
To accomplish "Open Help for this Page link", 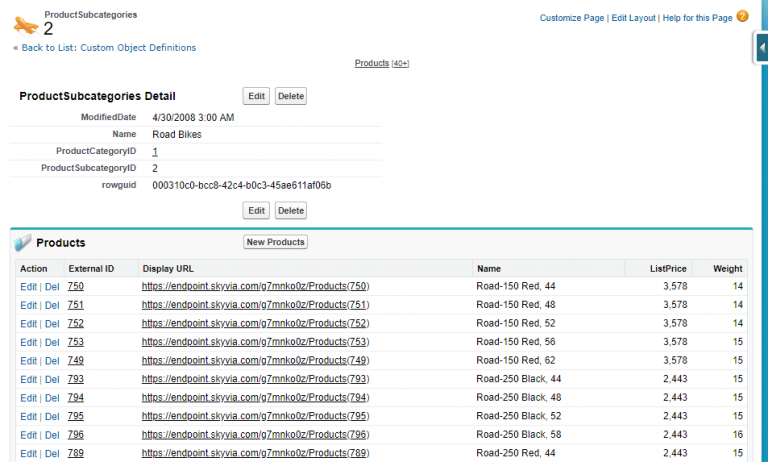I will click(x=697, y=18).
